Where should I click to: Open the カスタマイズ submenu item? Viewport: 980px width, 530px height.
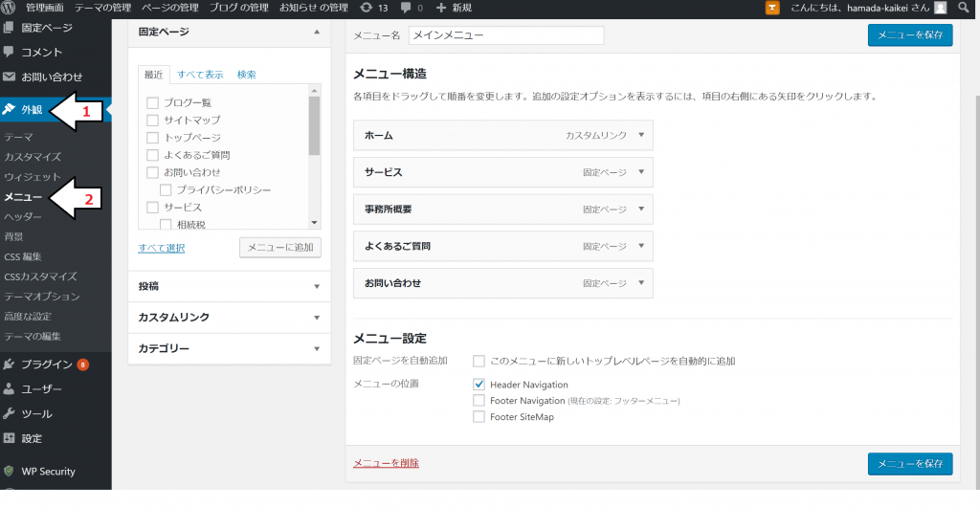pyautogui.click(x=33, y=157)
